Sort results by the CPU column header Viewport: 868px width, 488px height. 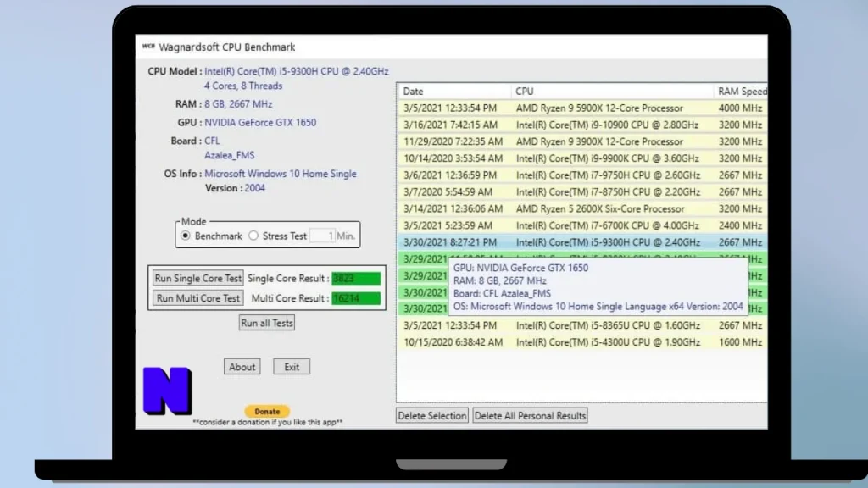coord(612,91)
